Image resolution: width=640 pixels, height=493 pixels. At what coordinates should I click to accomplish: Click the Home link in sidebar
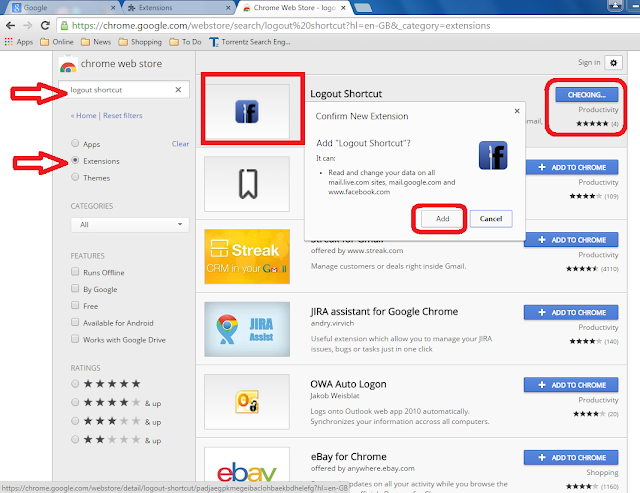coord(84,115)
